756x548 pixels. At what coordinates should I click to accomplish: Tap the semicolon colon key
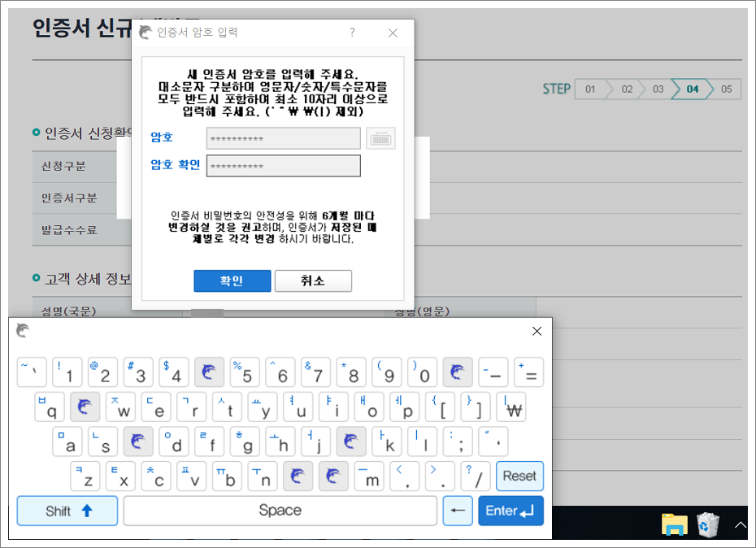[x=458, y=441]
